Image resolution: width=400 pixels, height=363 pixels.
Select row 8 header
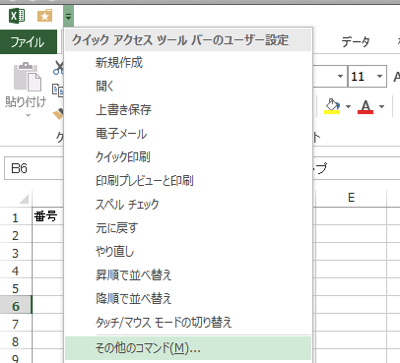pyautogui.click(x=16, y=341)
